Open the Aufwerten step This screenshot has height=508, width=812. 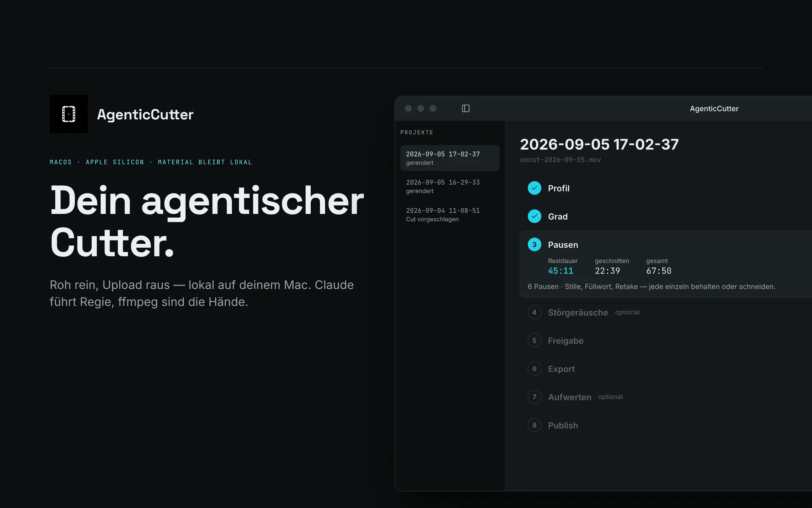pyautogui.click(x=569, y=397)
